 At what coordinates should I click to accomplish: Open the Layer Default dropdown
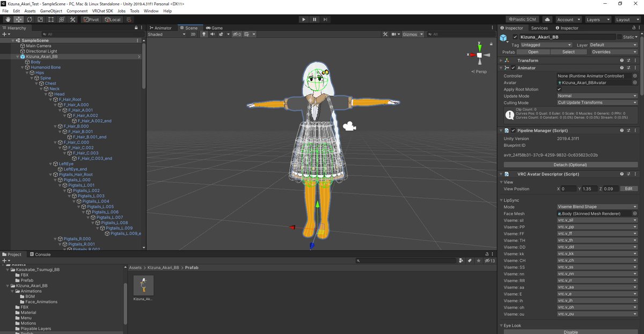point(613,45)
